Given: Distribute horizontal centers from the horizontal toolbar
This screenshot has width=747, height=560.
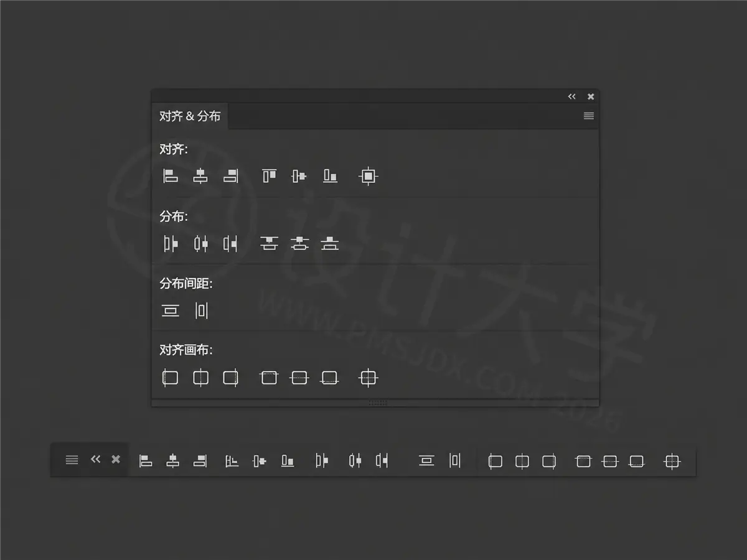Looking at the screenshot, I should click(355, 461).
